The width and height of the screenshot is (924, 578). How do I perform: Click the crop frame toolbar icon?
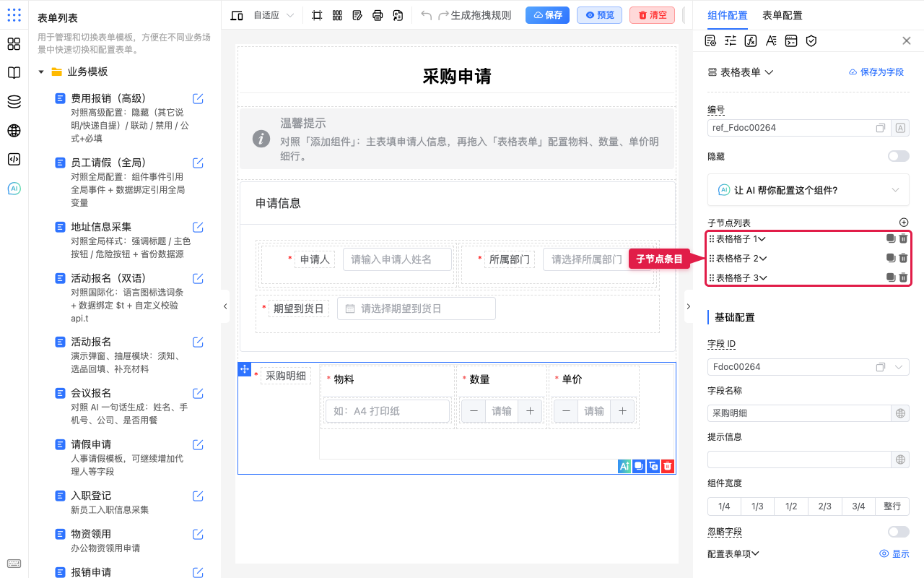click(317, 15)
